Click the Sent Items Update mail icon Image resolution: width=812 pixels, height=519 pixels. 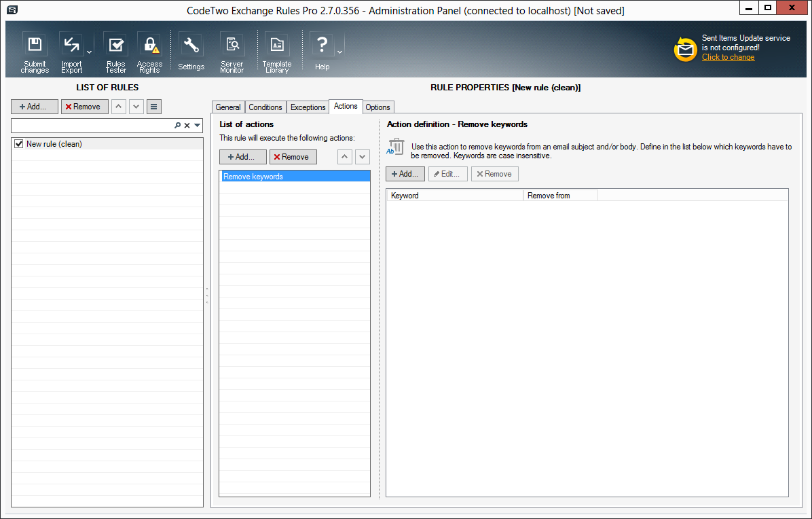[685, 49]
